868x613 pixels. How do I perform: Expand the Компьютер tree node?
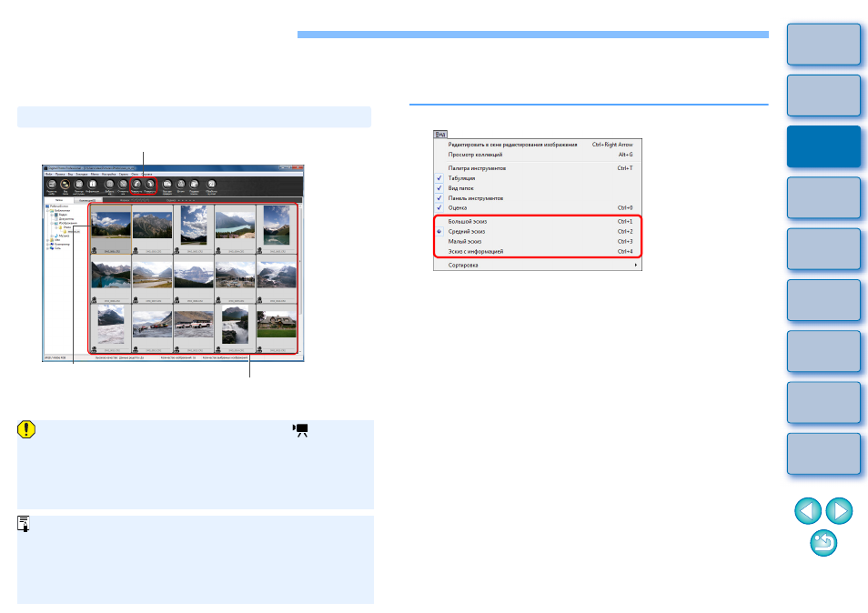pos(47,244)
